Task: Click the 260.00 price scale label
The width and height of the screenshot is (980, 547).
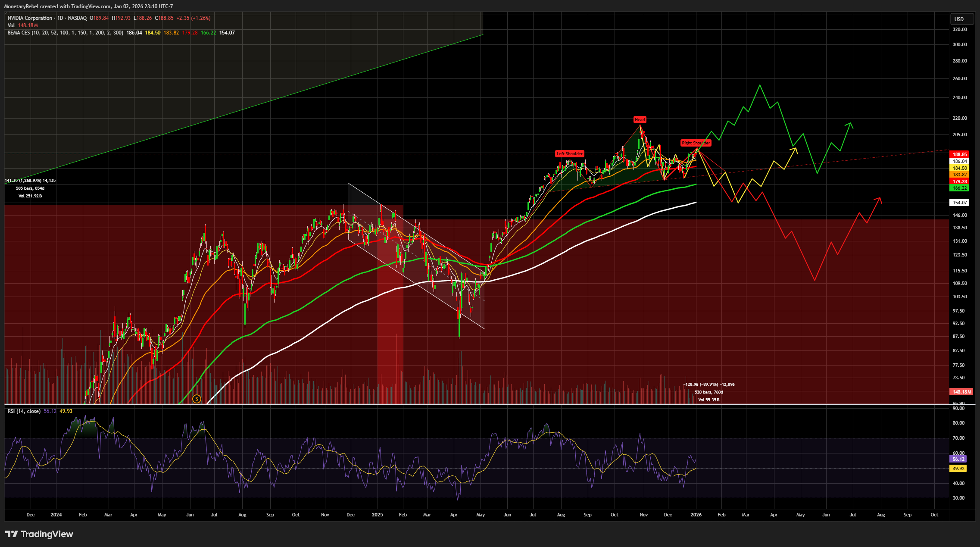Action: click(x=960, y=78)
